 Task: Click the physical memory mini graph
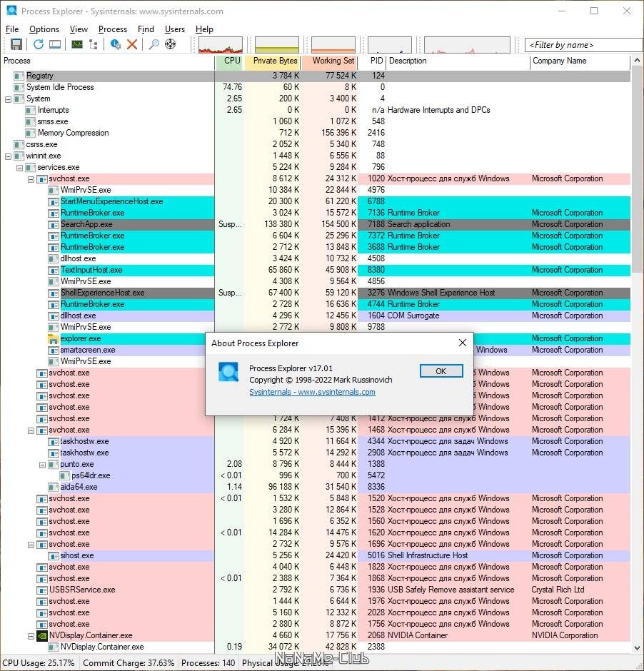click(333, 45)
